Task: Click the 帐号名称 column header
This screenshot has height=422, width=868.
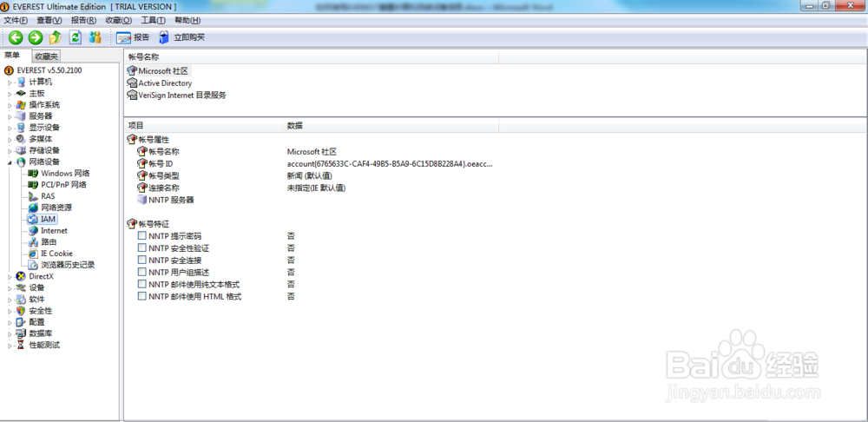Action: click(x=312, y=56)
